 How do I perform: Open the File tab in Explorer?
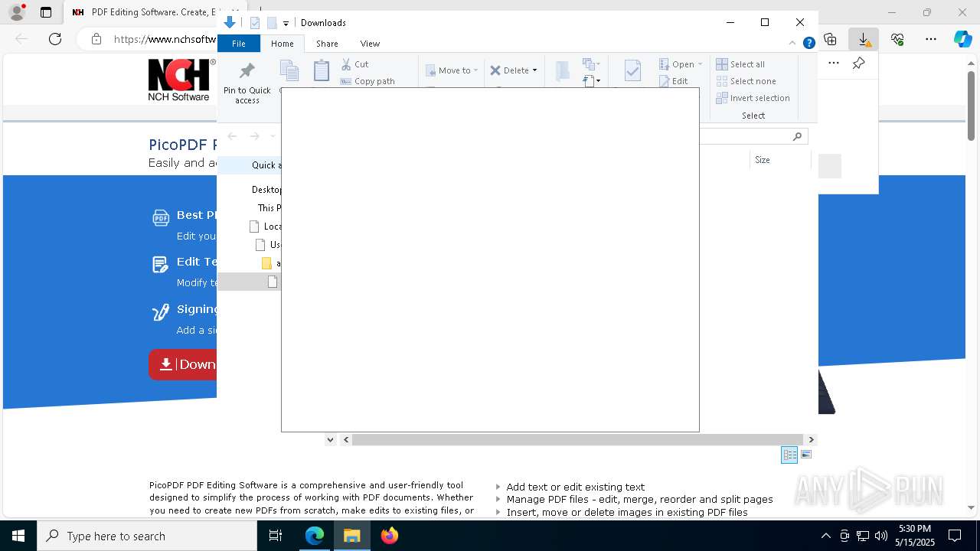click(x=239, y=44)
